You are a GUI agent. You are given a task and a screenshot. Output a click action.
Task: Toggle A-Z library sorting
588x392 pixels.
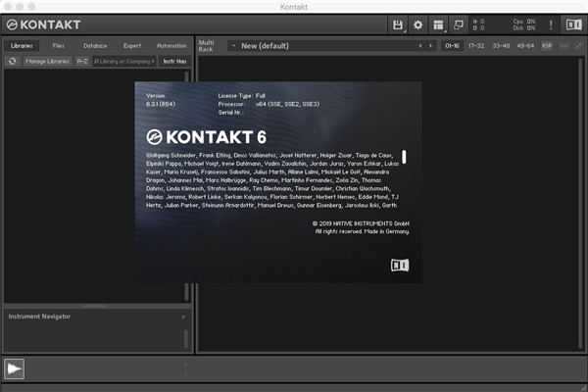pyautogui.click(x=82, y=61)
